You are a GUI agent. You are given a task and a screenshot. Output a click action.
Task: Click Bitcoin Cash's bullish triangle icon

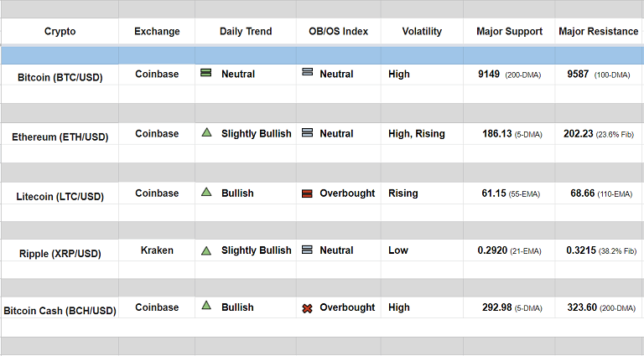[x=206, y=307]
